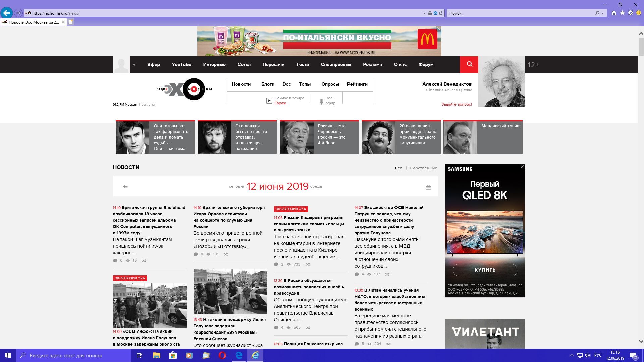Open search provider dropdown arrow
Screen dimensions: 644x362
pyautogui.click(x=603, y=13)
